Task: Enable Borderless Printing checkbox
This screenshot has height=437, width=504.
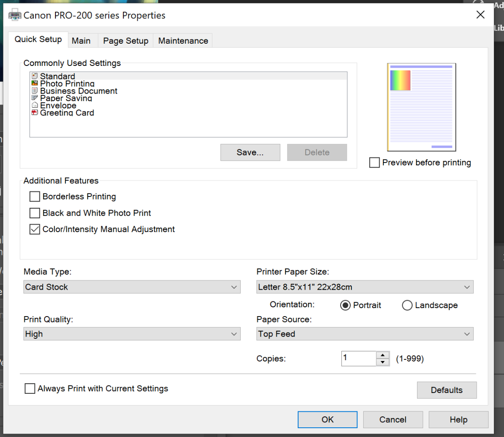Action: coord(35,196)
